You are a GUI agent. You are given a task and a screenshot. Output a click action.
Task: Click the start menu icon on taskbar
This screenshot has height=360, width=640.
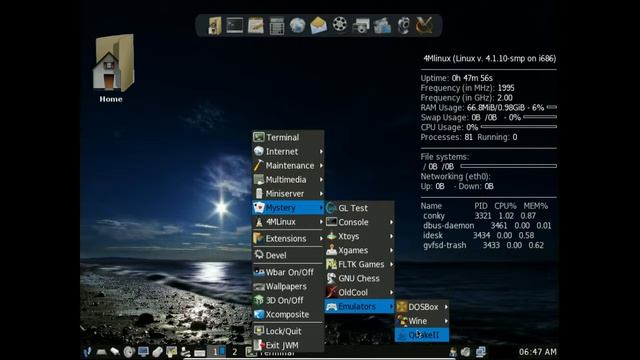pyautogui.click(x=87, y=351)
